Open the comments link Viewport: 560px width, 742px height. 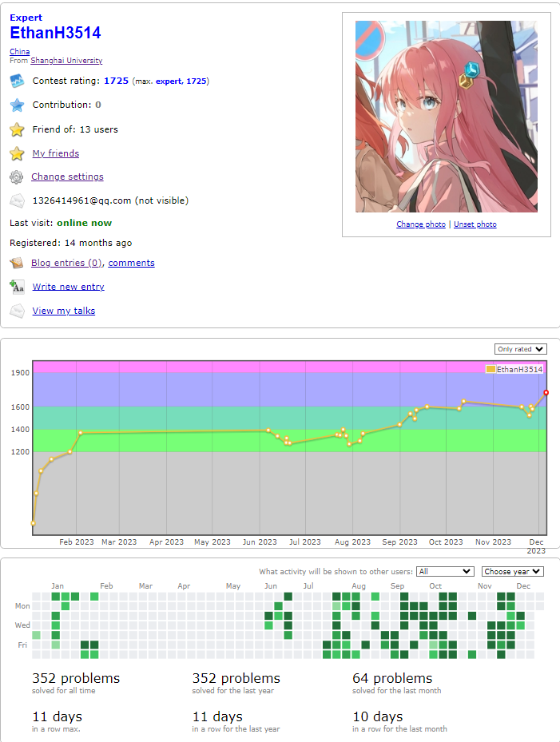click(x=131, y=263)
